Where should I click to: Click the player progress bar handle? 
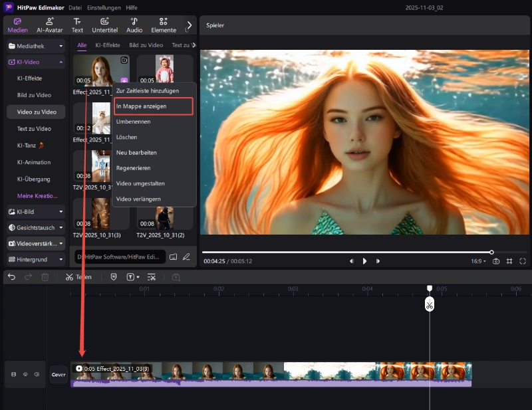coord(491,253)
